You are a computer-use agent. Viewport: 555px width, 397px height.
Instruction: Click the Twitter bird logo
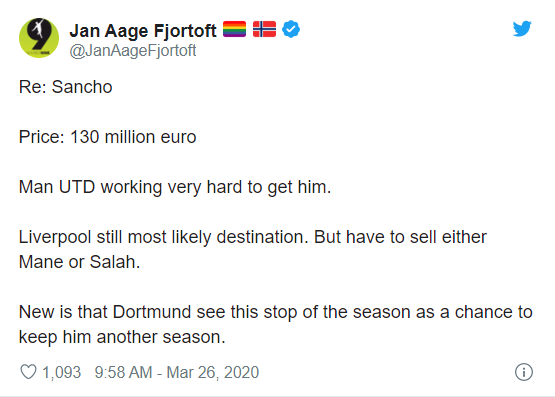click(522, 29)
